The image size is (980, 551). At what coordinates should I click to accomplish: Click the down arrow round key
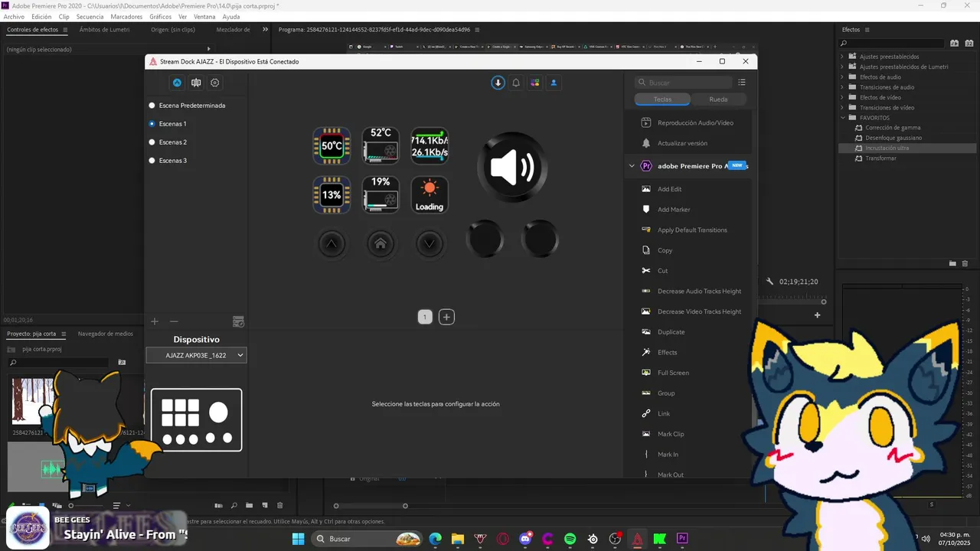pos(430,243)
